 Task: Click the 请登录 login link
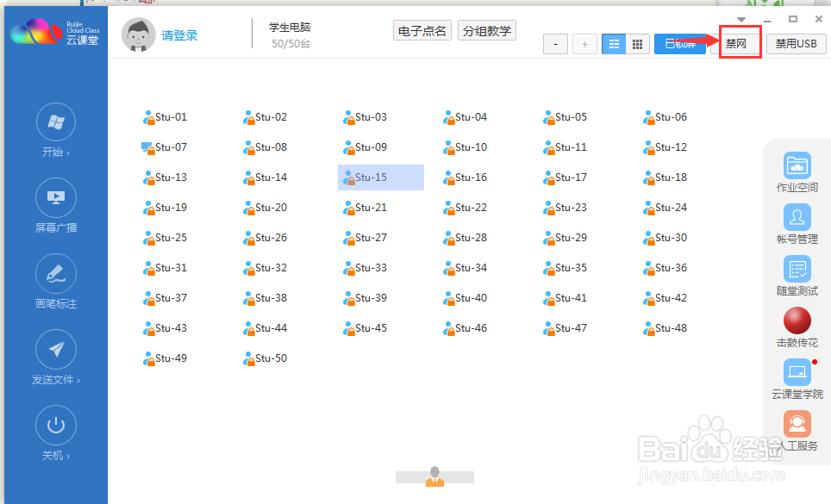(x=179, y=35)
